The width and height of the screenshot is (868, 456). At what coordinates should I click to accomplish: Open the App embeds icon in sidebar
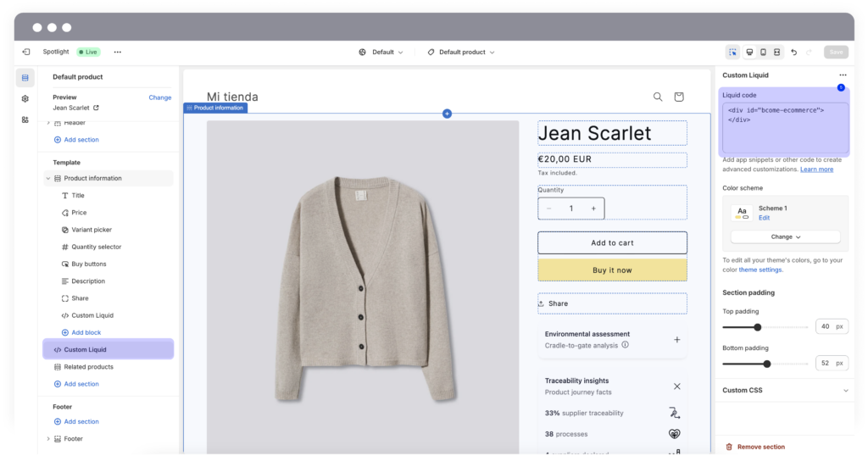click(25, 120)
